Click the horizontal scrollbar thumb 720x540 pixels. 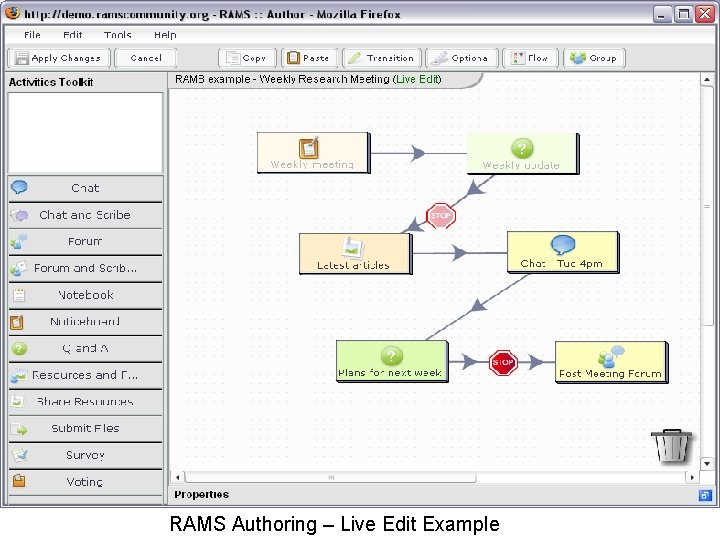coord(330,478)
